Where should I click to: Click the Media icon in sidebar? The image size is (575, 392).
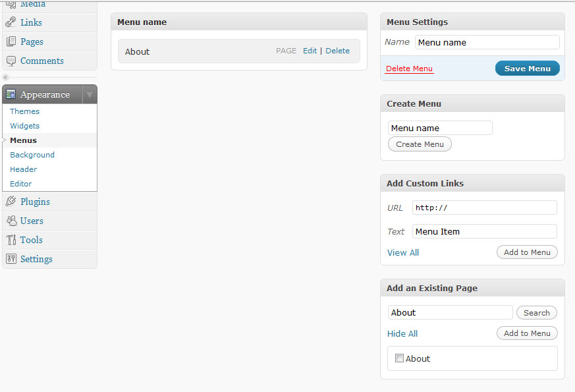click(x=11, y=5)
